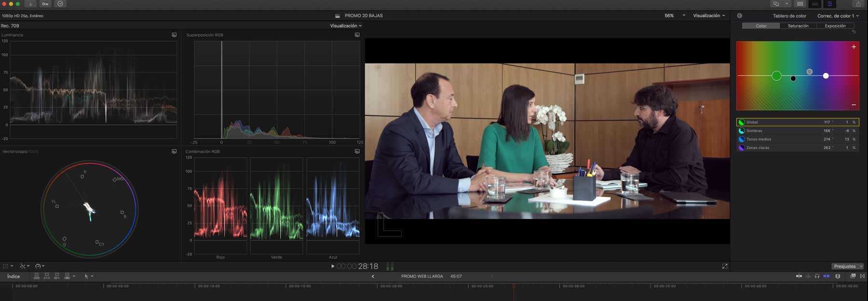Open the select tool arrow menu
This screenshot has height=301, width=868.
click(x=88, y=276)
